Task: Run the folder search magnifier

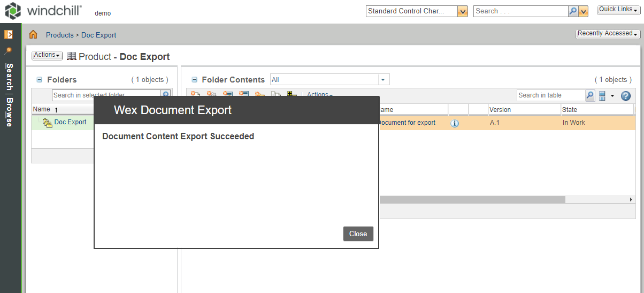Action: [x=166, y=95]
